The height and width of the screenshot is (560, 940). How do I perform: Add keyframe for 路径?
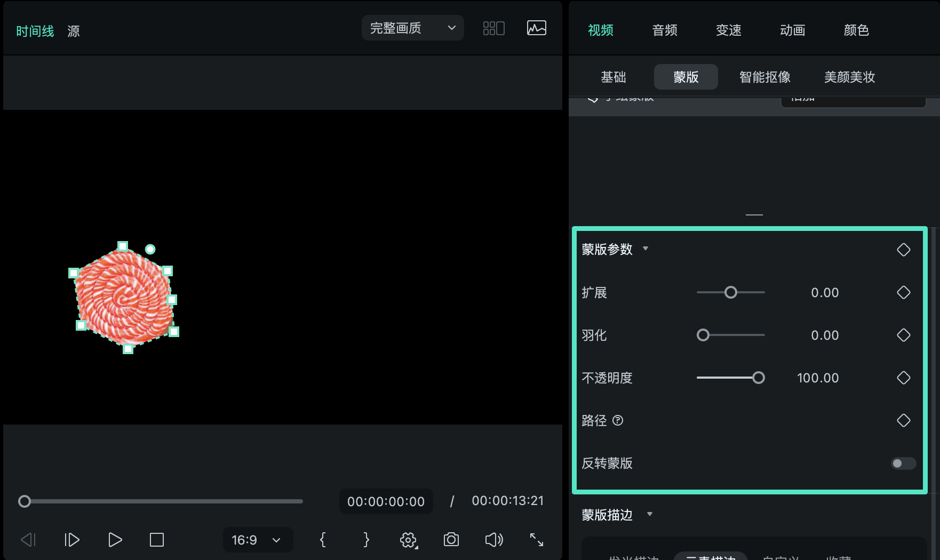click(904, 420)
